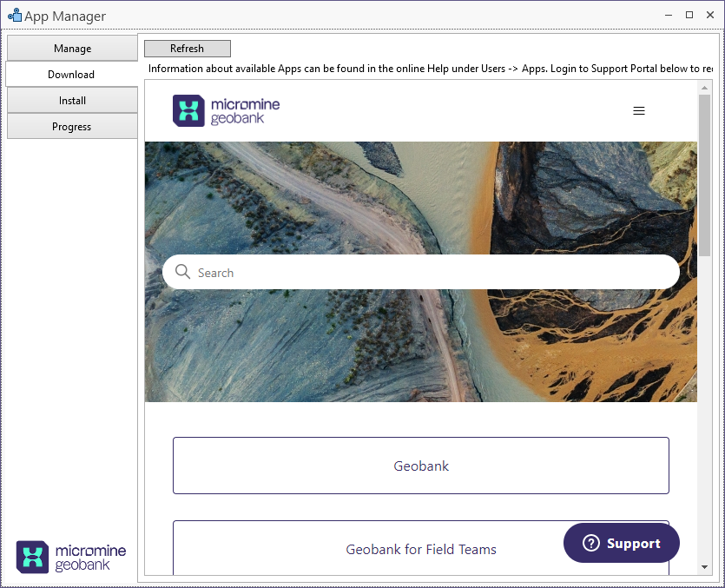Click the scrollbar down arrow
725x588 pixels.
click(704, 566)
